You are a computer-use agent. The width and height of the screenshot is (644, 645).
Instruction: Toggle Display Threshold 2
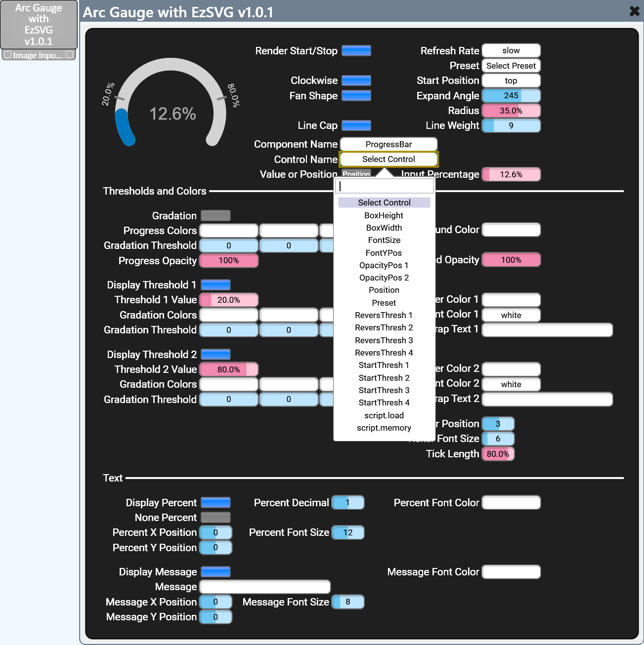(x=215, y=355)
